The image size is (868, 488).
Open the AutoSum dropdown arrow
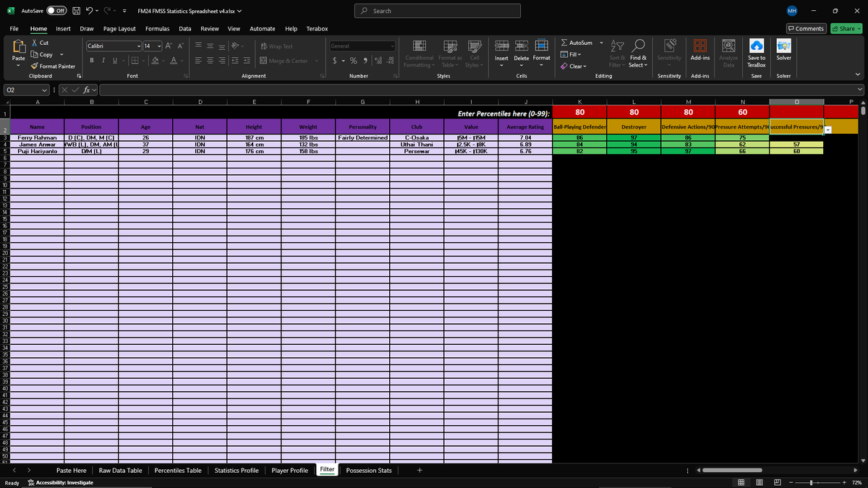(602, 43)
